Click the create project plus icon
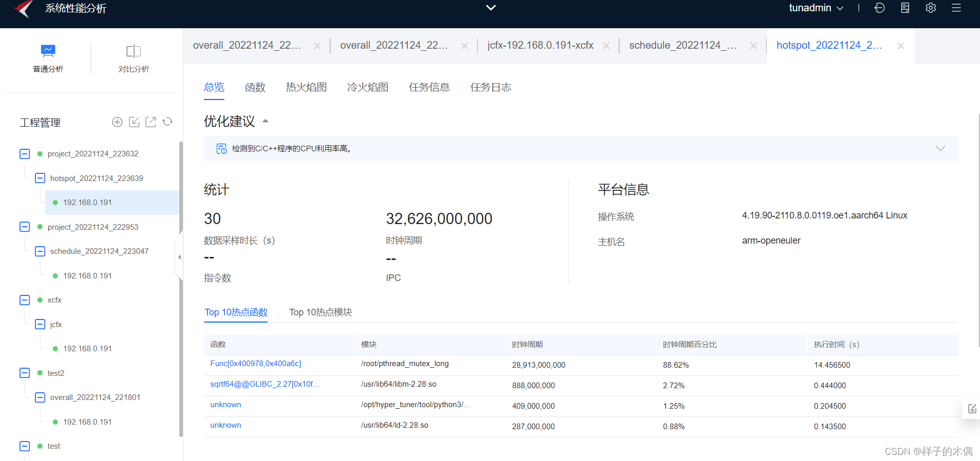Screen dimensions: 980x461 point(117,122)
